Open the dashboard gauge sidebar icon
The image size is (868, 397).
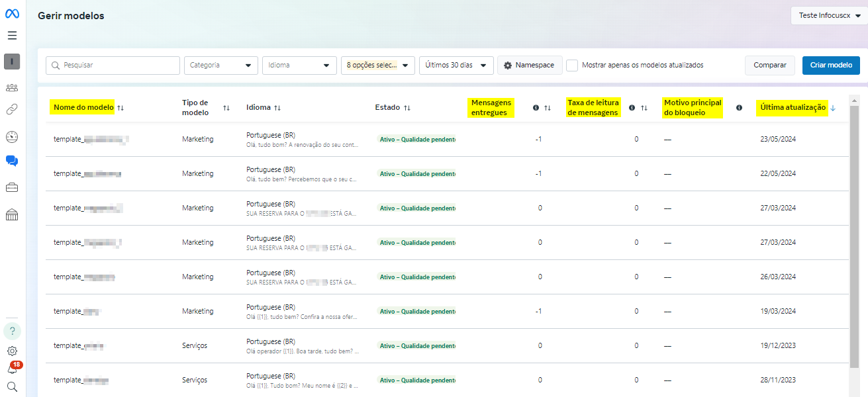(x=12, y=137)
